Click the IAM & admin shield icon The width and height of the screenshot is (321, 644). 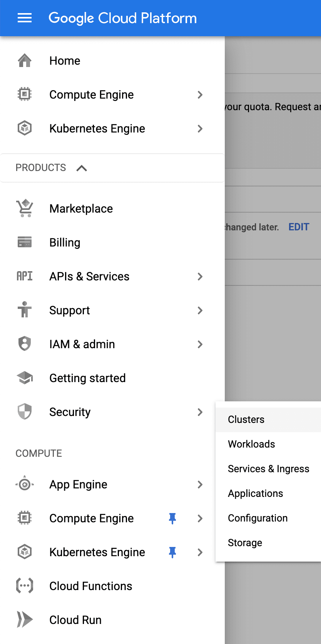coord(25,344)
